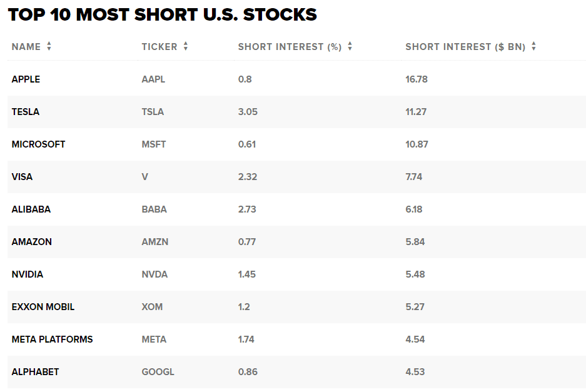The image size is (586, 392).
Task: Select the AMAZON row name
Action: (32, 242)
